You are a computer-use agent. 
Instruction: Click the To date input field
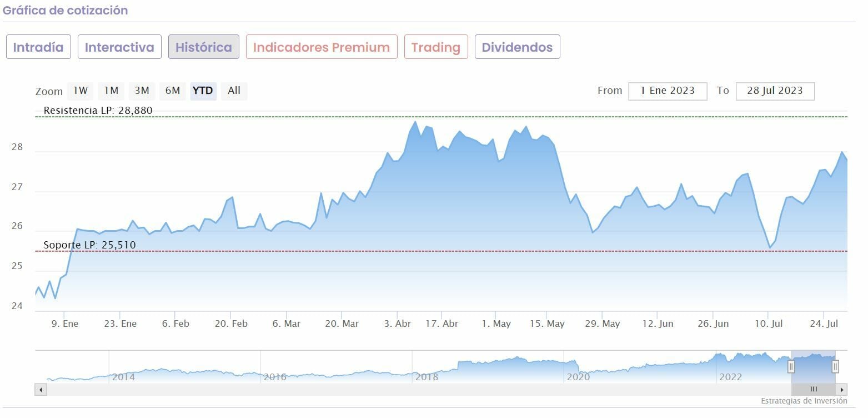click(775, 91)
